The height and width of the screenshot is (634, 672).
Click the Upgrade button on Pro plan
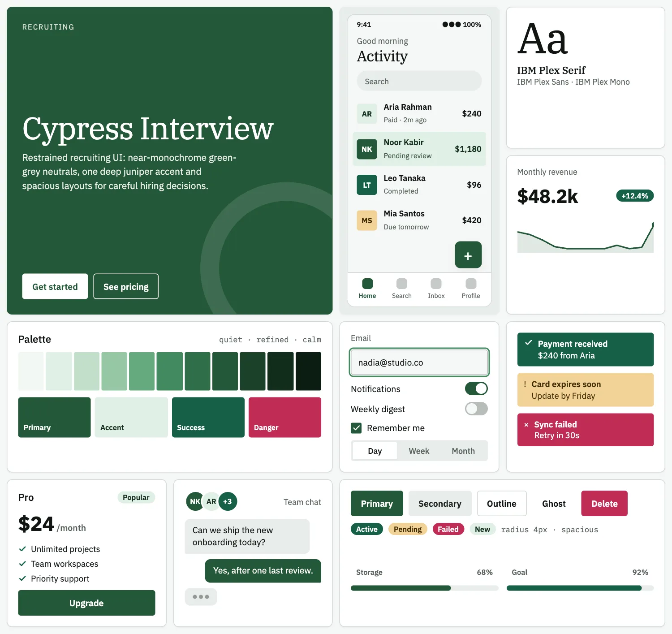pyautogui.click(x=86, y=603)
